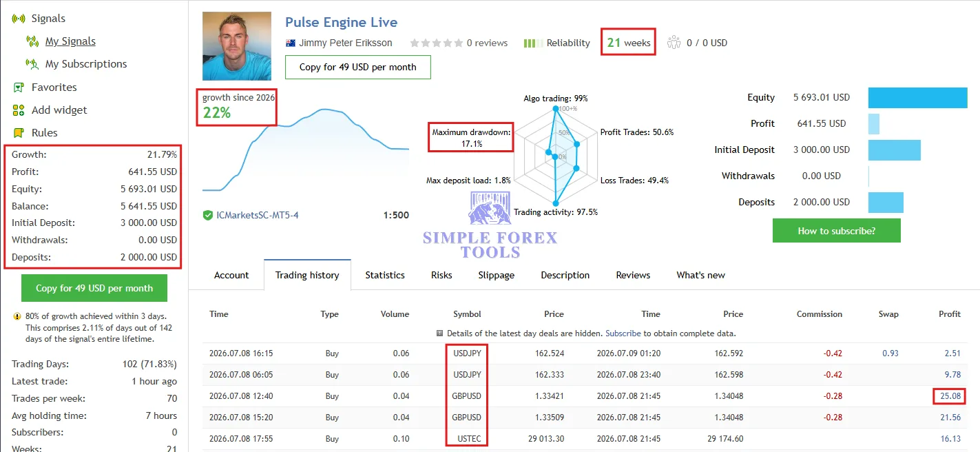Open the Slippage tab

[x=497, y=275]
